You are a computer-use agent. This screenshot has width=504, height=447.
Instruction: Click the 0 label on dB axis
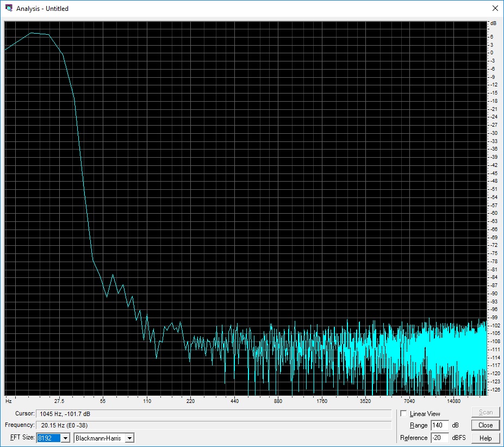click(492, 53)
